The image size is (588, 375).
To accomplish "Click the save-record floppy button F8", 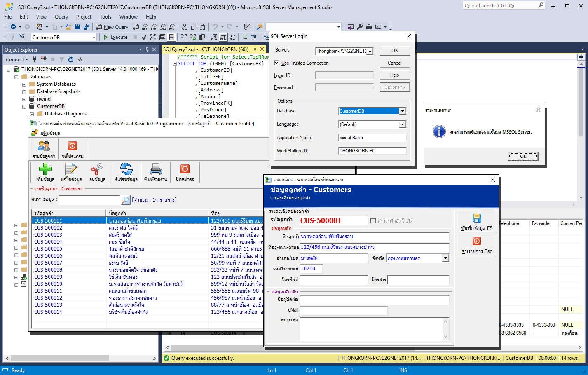I will tap(477, 222).
